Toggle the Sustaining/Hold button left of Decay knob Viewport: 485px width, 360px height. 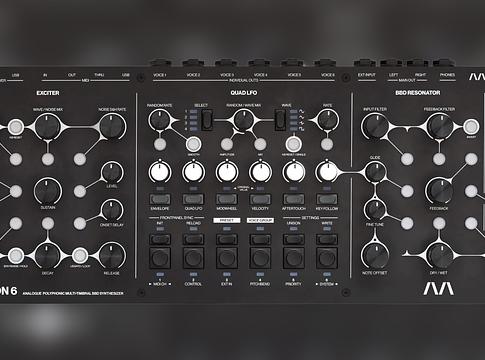point(15,256)
